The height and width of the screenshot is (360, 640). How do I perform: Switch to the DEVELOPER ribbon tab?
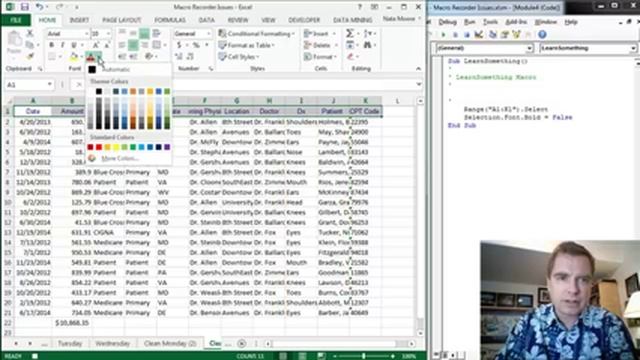click(x=304, y=20)
